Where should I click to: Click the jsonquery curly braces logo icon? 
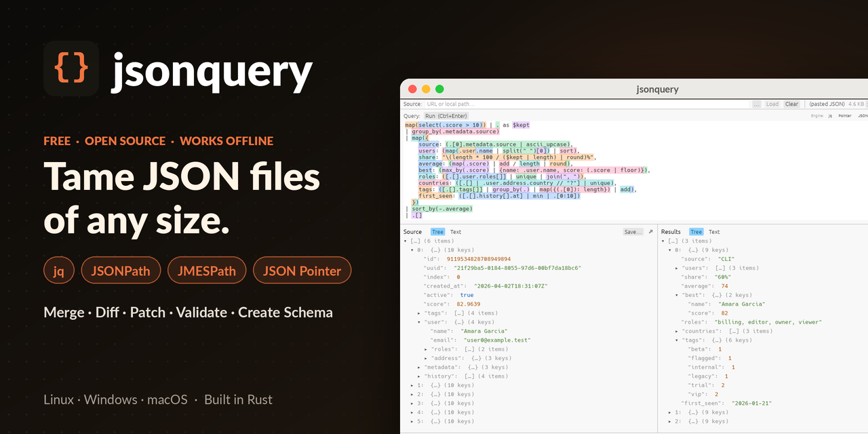71,68
